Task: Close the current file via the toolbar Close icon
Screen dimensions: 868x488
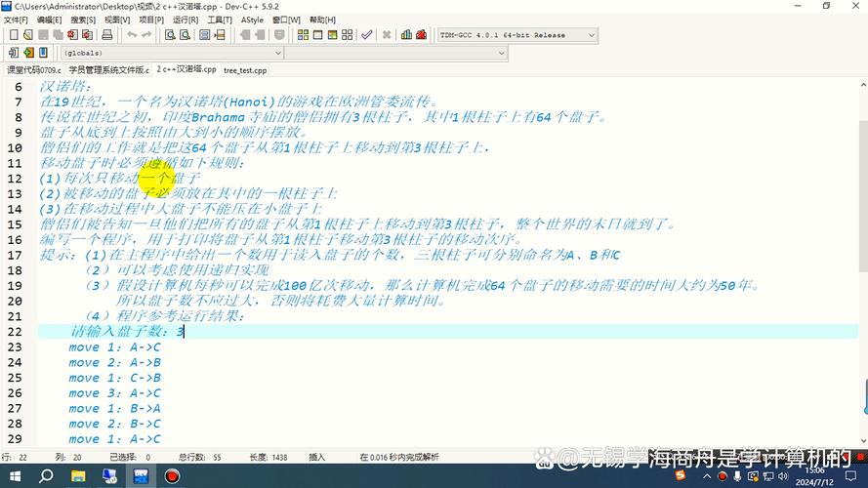Action: 72,35
